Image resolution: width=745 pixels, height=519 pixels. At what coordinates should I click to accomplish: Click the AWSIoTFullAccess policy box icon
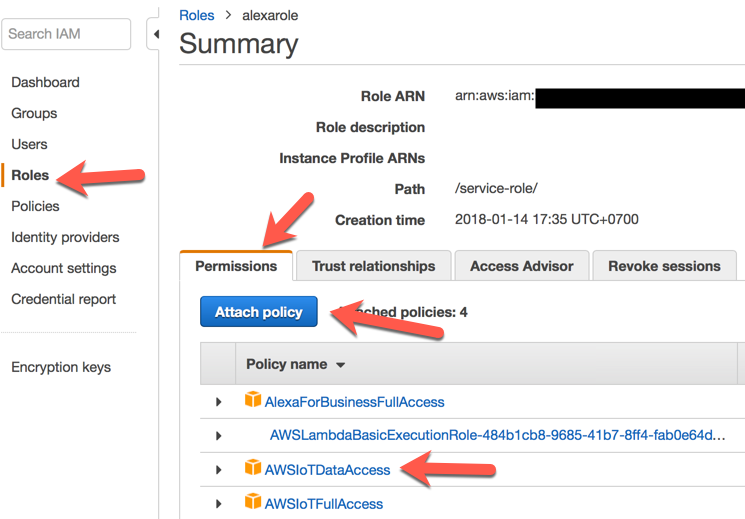253,502
